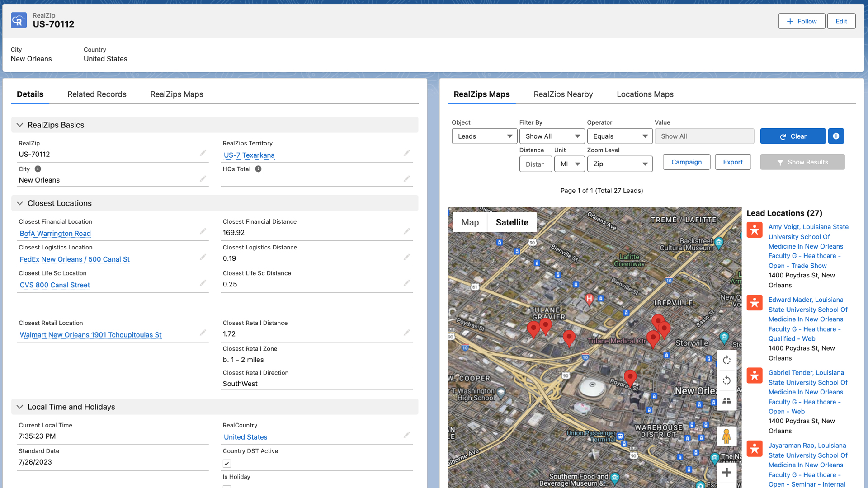
Task: Switch map to Satellite view
Action: 512,222
